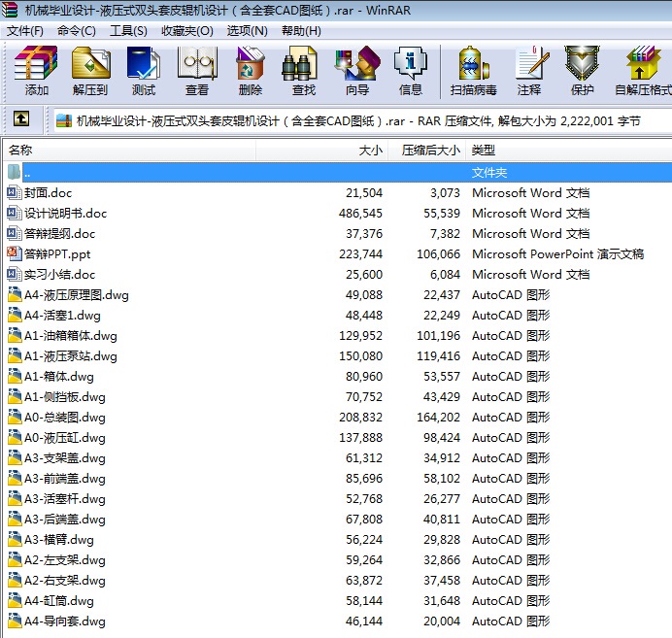Click the AutoCAD icon of A1-油箱箱体.dwg
This screenshot has height=638, width=672.
[15, 335]
